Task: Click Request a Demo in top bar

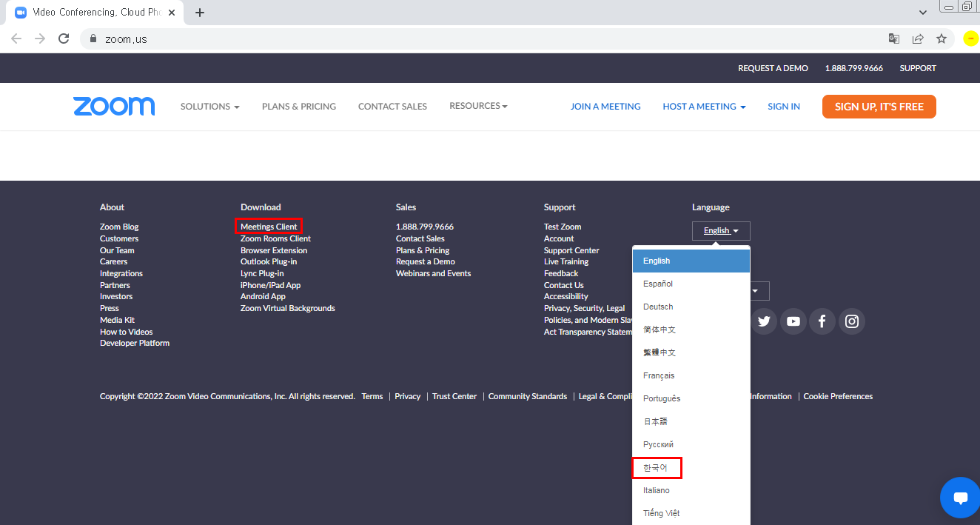Action: coord(773,68)
